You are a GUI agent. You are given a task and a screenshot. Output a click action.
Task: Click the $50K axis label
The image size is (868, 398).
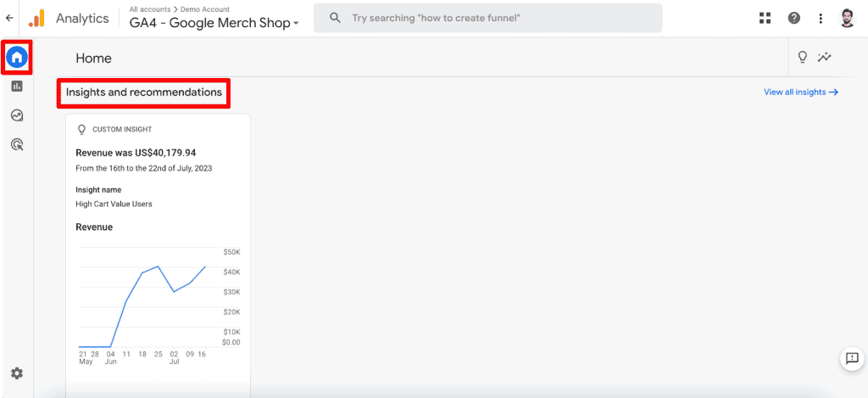231,252
